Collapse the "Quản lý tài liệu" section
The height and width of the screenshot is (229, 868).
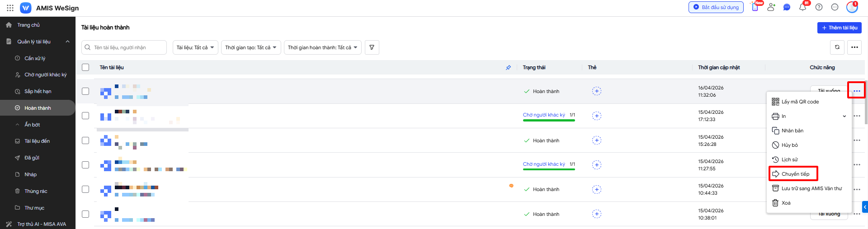pyautogui.click(x=67, y=42)
